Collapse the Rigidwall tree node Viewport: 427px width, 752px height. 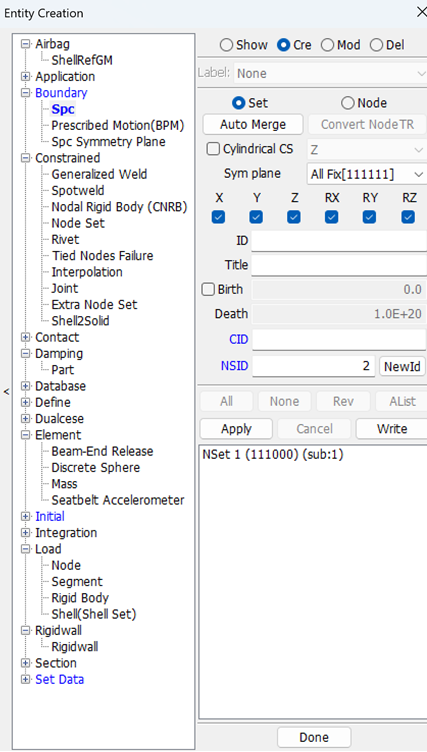pyautogui.click(x=25, y=631)
